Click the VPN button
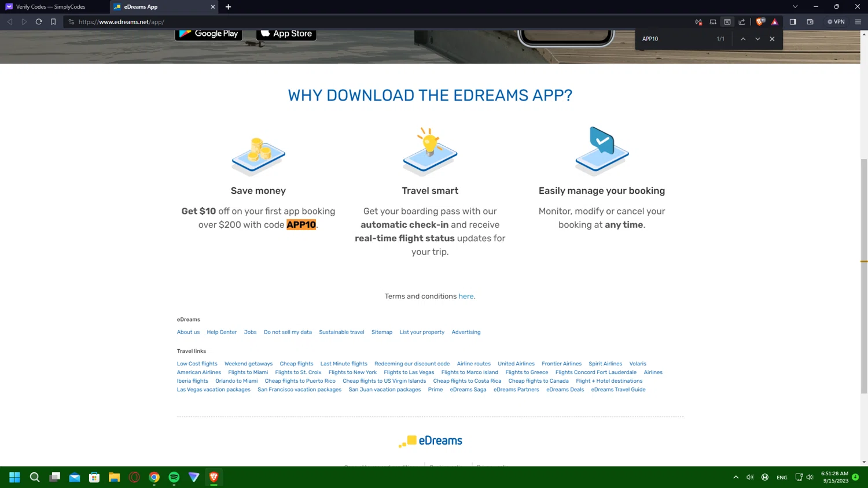868x488 pixels. click(836, 22)
